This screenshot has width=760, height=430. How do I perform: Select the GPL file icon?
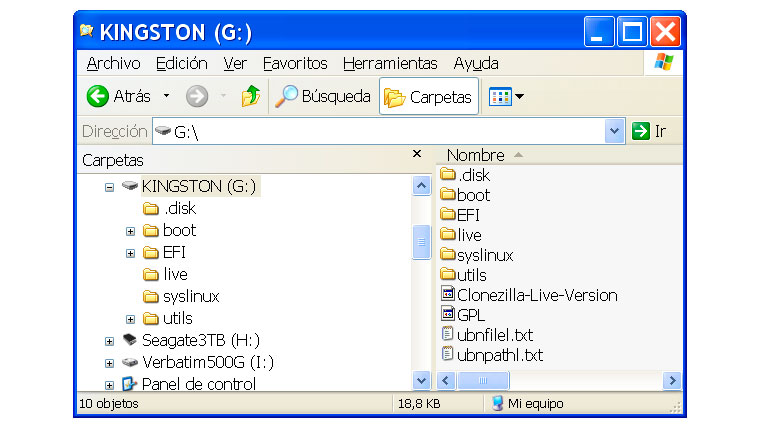[448, 314]
